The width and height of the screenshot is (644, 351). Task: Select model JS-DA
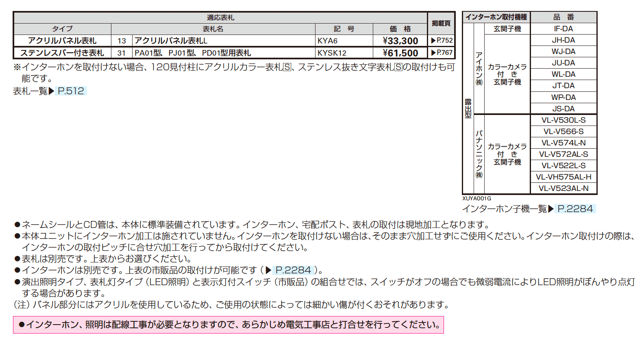click(563, 108)
